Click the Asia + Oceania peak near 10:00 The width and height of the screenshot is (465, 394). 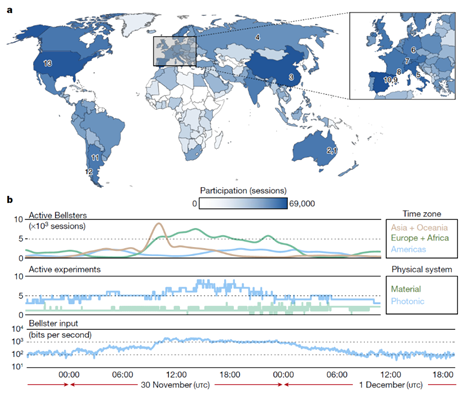pos(159,224)
